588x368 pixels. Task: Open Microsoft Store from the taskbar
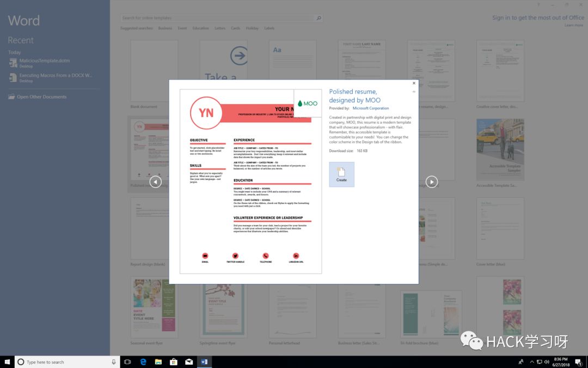tap(174, 362)
